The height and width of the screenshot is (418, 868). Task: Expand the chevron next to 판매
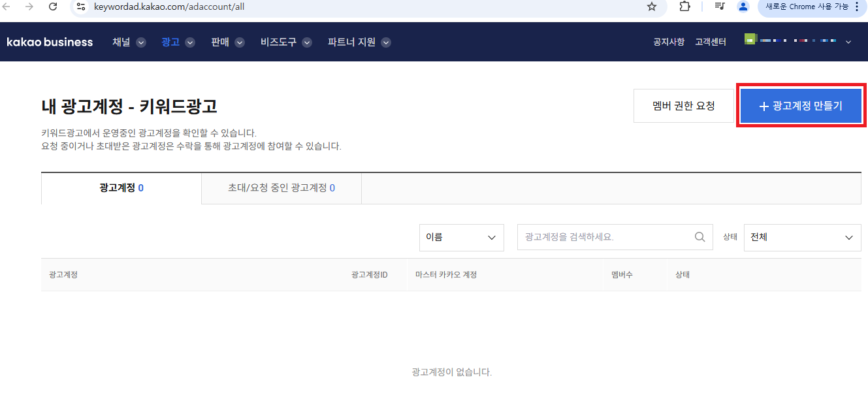pyautogui.click(x=240, y=42)
